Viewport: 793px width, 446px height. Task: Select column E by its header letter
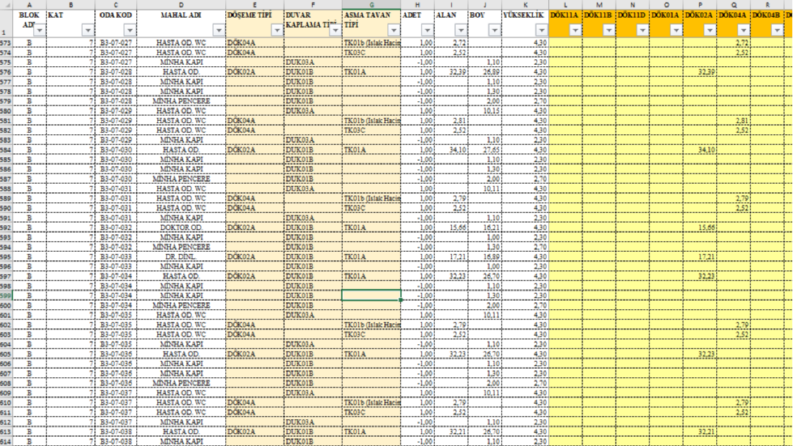click(255, 5)
